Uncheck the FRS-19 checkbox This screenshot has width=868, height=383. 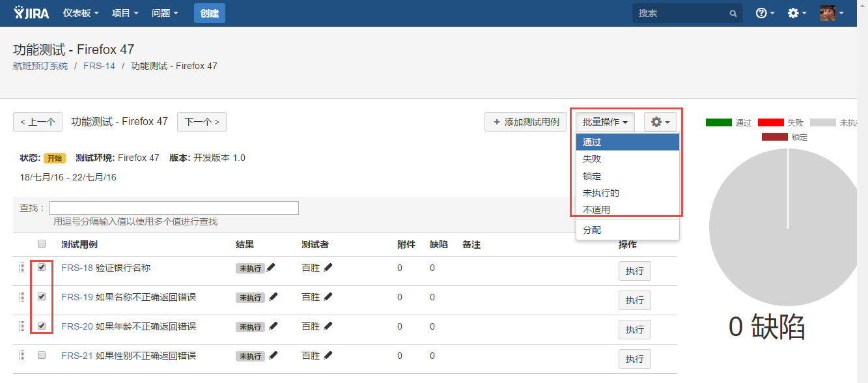pyautogui.click(x=42, y=296)
